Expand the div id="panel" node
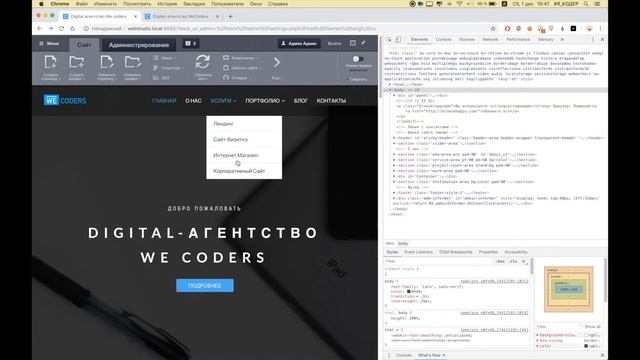Image resolution: width=640 pixels, height=360 pixels. [x=394, y=96]
